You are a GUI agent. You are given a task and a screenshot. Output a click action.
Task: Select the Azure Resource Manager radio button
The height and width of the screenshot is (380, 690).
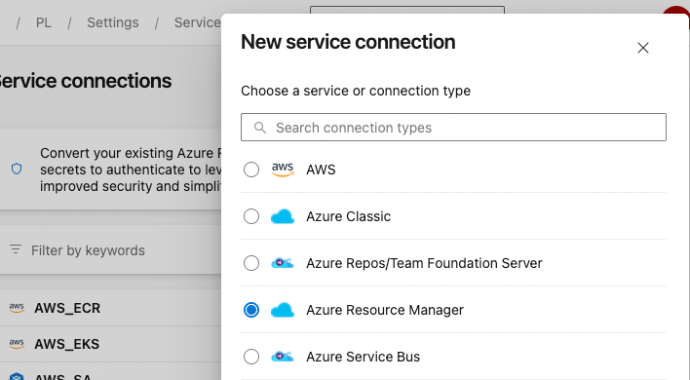(x=251, y=310)
